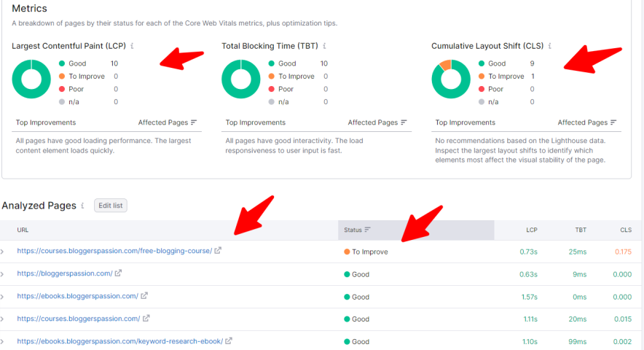Sort LCP Affected Pages list

[194, 122]
